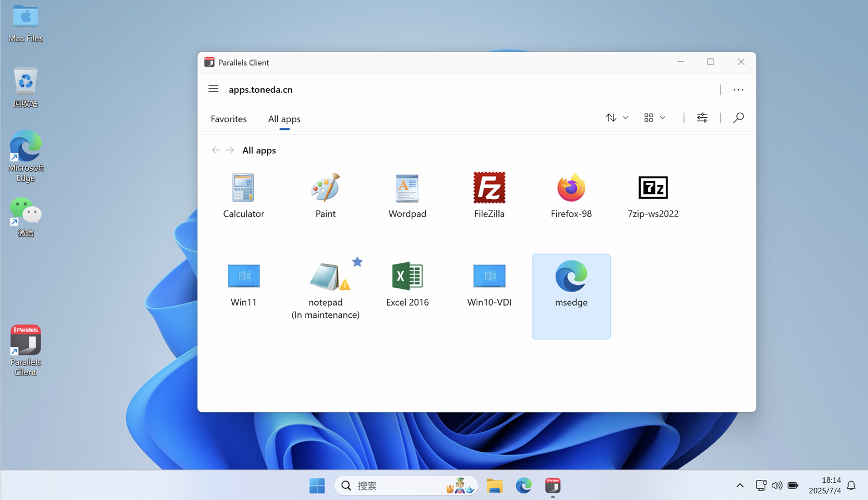Viewport: 868px width, 500px height.
Task: Click the search magnifier in Parallels Client
Action: 738,118
